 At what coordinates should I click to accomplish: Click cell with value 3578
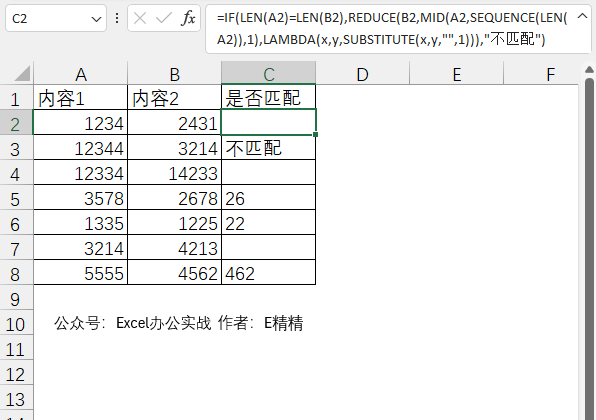[81, 197]
